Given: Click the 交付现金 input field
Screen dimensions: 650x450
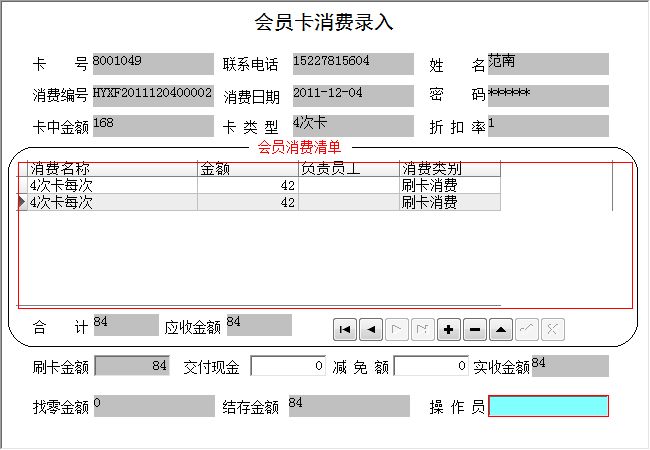Looking at the screenshot, I should 288,367.
